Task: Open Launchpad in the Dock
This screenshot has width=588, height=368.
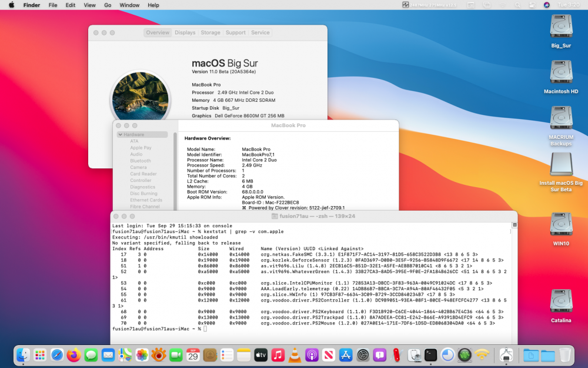Action: click(40, 355)
